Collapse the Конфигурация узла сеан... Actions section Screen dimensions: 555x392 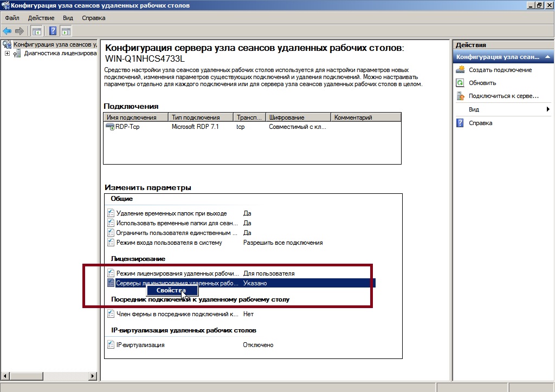coord(548,57)
